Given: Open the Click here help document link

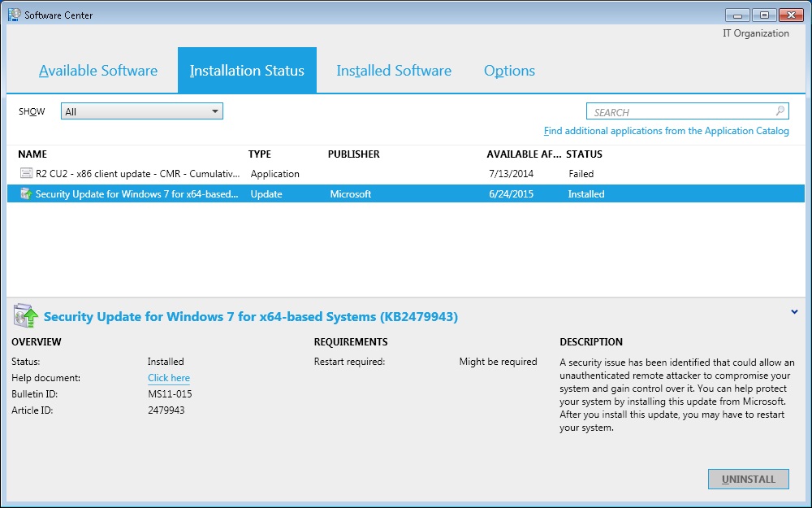Looking at the screenshot, I should pos(169,378).
